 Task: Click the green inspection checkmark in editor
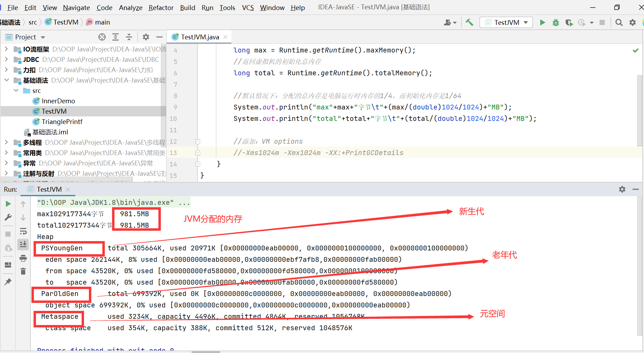[x=636, y=50]
